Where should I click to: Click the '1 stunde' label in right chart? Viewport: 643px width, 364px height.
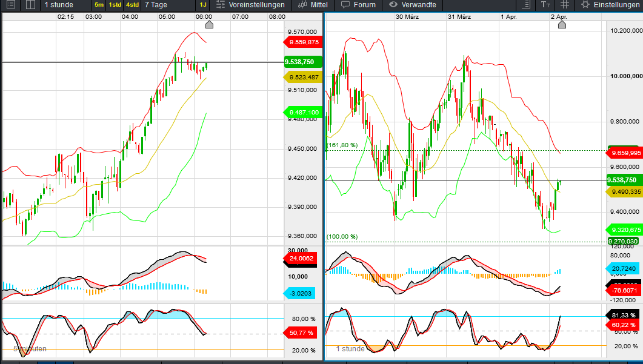[351, 349]
